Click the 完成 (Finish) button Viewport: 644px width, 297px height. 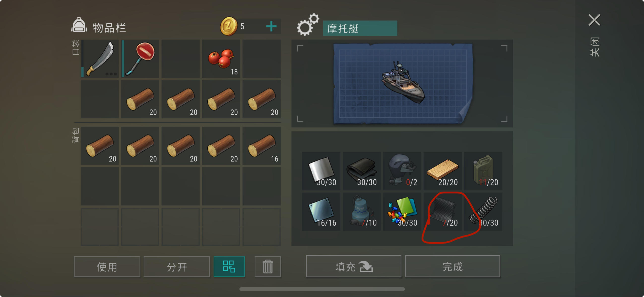point(453,266)
